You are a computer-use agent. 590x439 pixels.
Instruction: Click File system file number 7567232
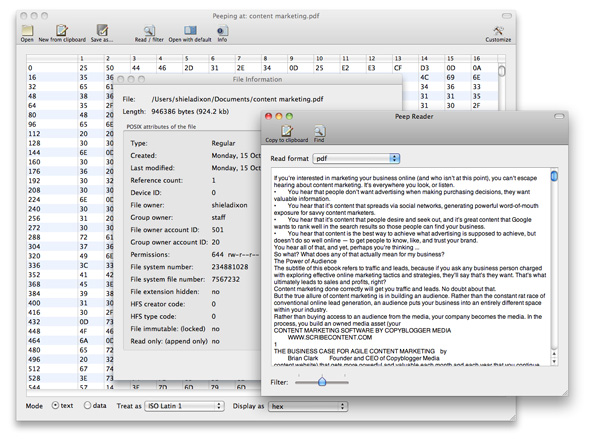(x=225, y=280)
